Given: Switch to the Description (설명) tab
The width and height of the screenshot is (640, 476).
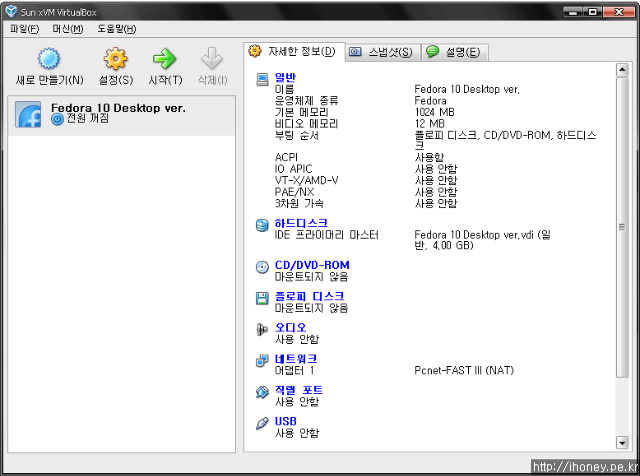Looking at the screenshot, I should tap(455, 52).
